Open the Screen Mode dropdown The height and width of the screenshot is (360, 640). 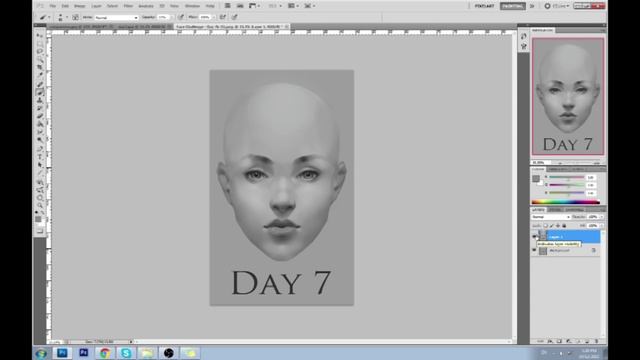point(309,6)
